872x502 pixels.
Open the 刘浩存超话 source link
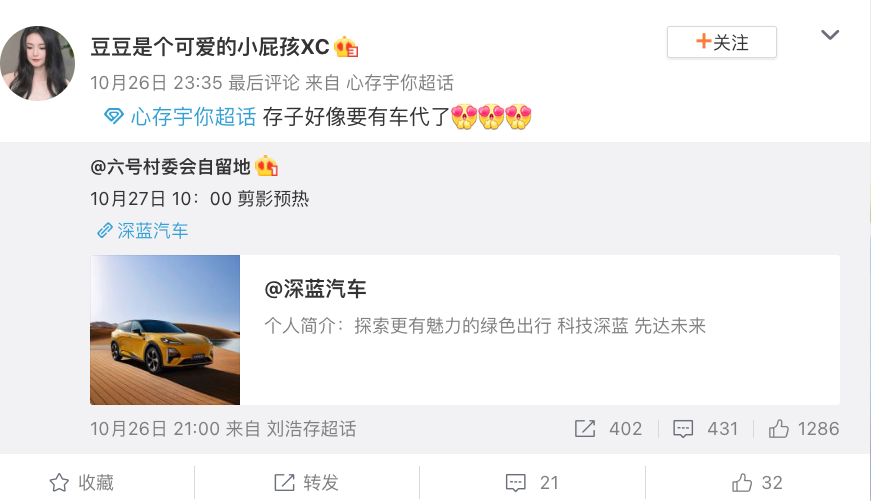311,429
